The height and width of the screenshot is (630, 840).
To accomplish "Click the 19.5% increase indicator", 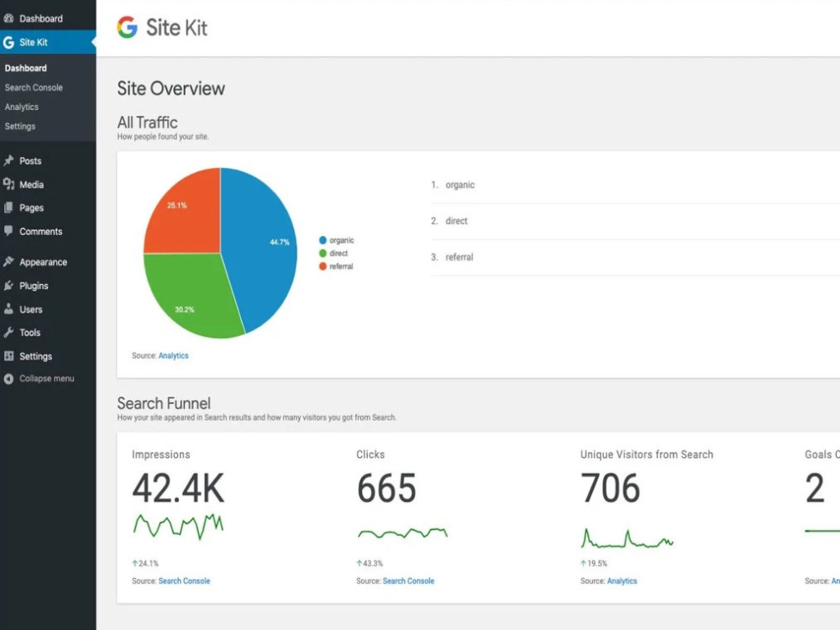I will tap(594, 563).
